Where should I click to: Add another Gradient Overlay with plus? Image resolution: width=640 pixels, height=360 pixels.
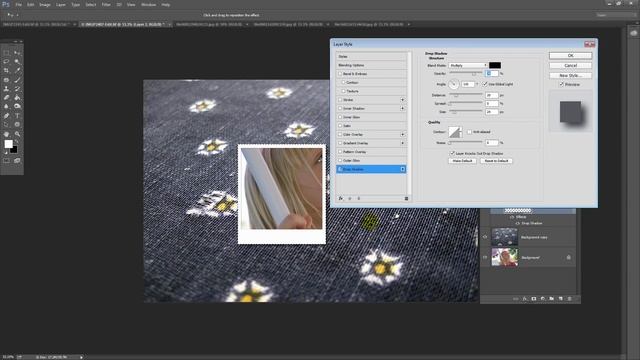[x=402, y=143]
